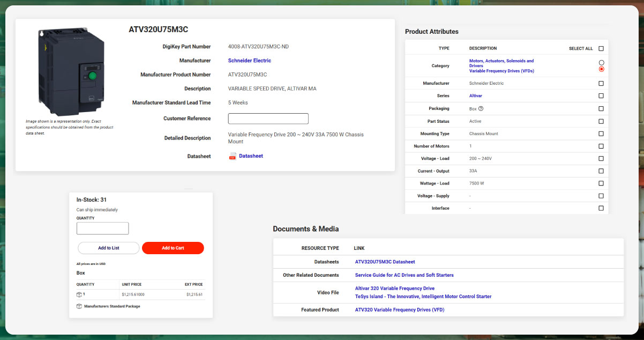
Task: Focus the Customer Reference input field
Action: [x=268, y=119]
